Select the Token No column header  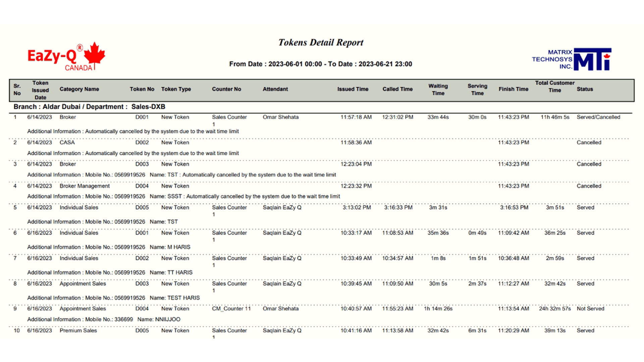pyautogui.click(x=142, y=89)
